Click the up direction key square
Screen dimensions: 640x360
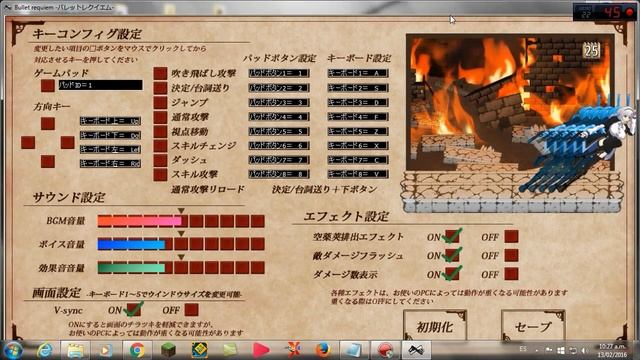(48, 123)
